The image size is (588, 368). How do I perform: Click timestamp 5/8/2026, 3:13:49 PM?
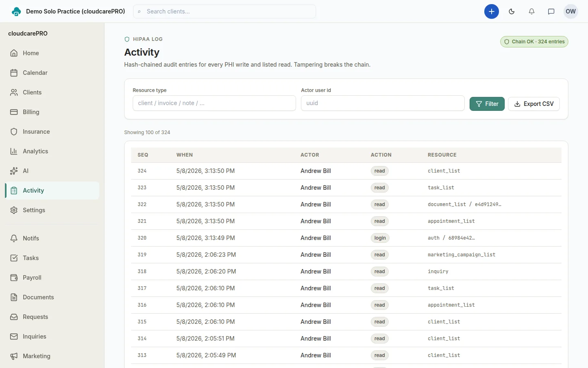click(205, 238)
